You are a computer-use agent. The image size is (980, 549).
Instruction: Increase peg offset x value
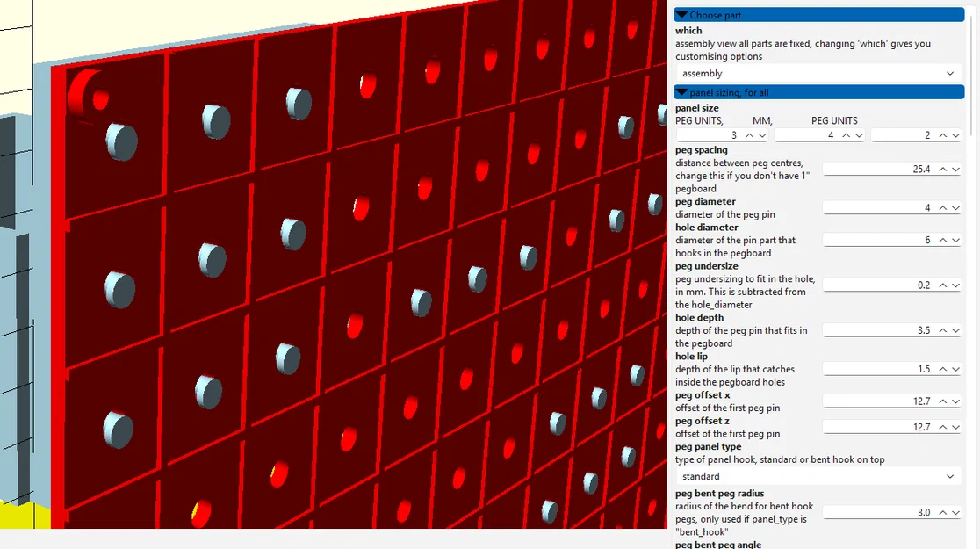tap(942, 401)
